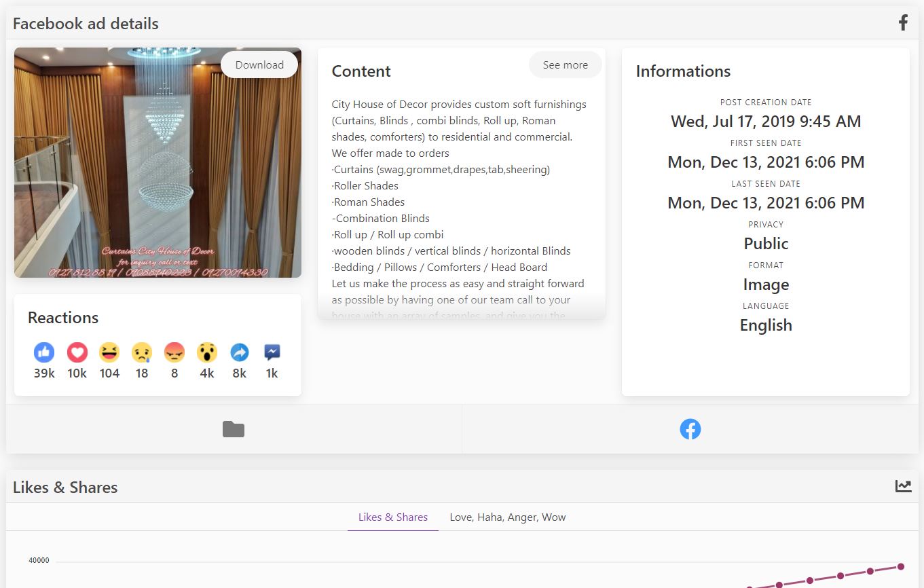
Task: Click the Post Creation Date value
Action: point(766,122)
